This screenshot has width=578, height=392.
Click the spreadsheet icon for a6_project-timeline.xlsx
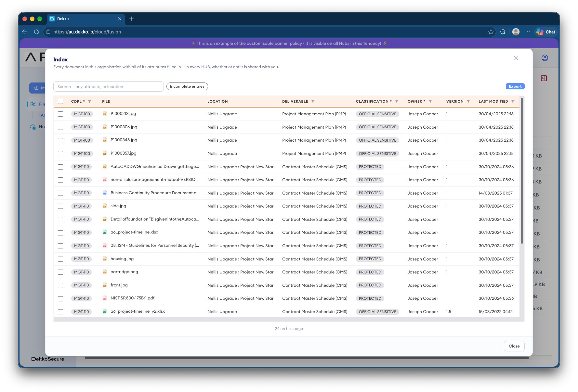(x=105, y=232)
